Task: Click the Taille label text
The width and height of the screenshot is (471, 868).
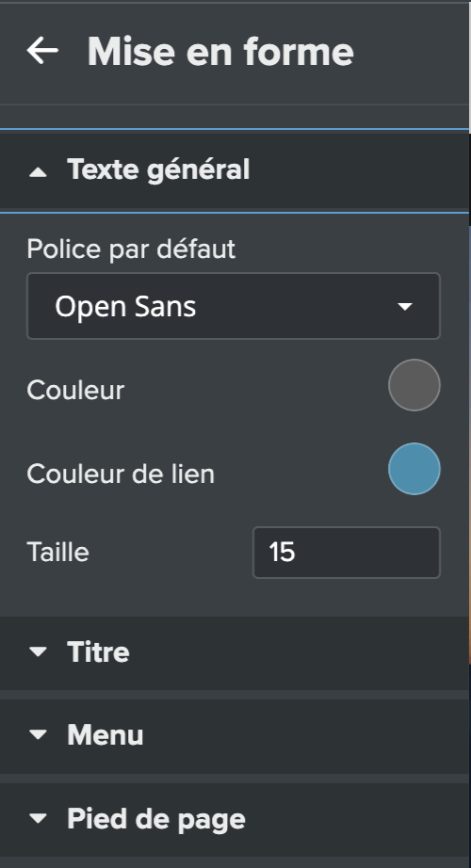Action: tap(57, 553)
